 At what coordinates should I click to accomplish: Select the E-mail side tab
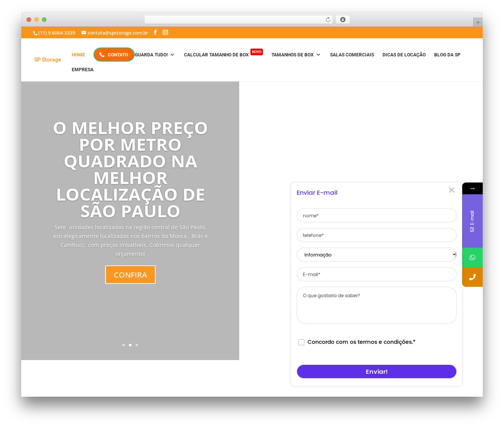[472, 221]
